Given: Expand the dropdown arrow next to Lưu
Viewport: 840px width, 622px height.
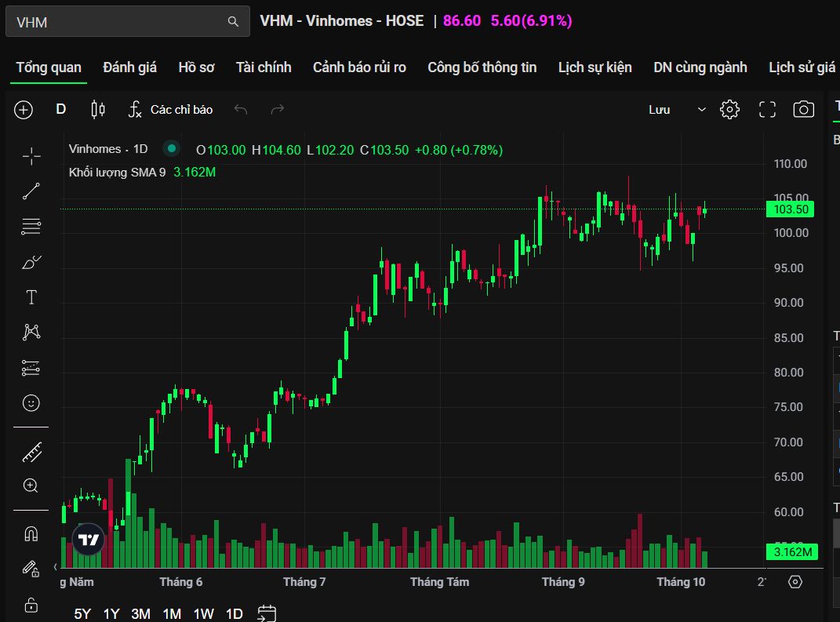Looking at the screenshot, I should pyautogui.click(x=702, y=110).
